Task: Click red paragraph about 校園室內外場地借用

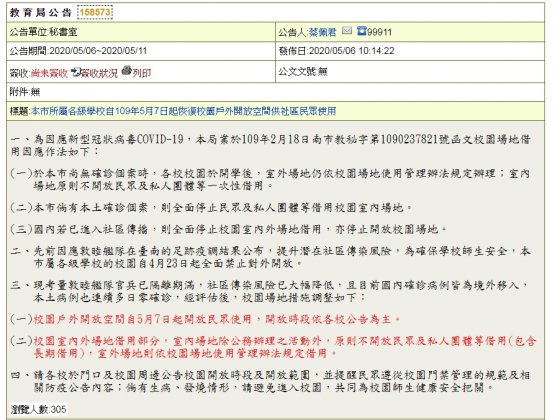Action: tap(285, 347)
